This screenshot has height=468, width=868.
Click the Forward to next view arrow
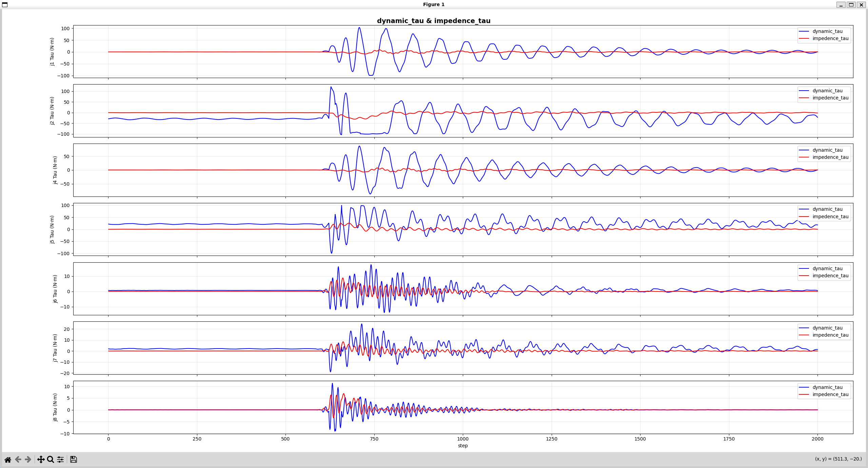pyautogui.click(x=28, y=460)
